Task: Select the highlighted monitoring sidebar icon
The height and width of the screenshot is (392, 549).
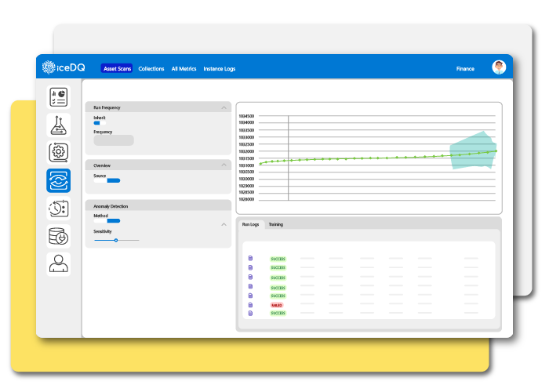Action: tap(59, 180)
